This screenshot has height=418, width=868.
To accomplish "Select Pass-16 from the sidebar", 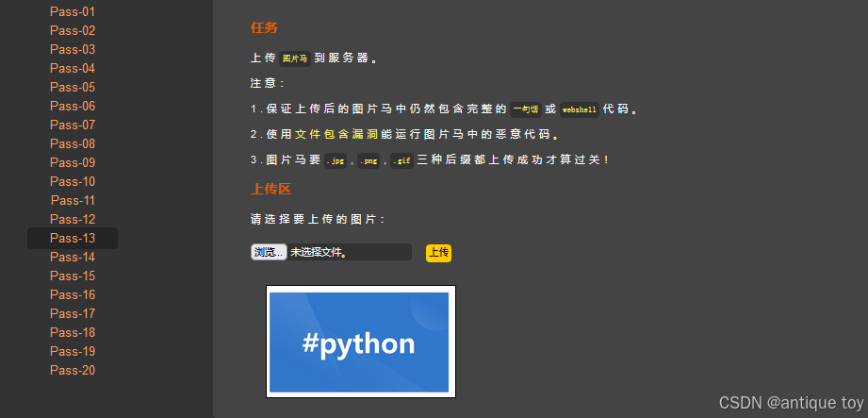I will click(x=73, y=294).
